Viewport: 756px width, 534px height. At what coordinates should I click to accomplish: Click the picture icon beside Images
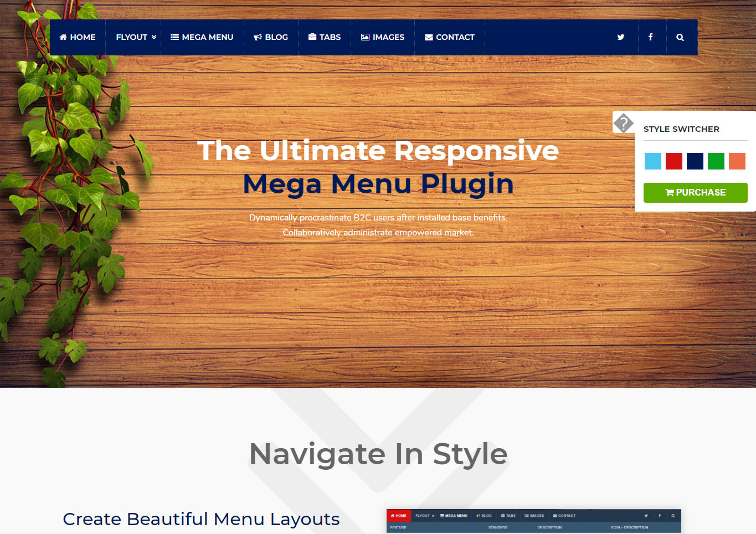point(365,37)
